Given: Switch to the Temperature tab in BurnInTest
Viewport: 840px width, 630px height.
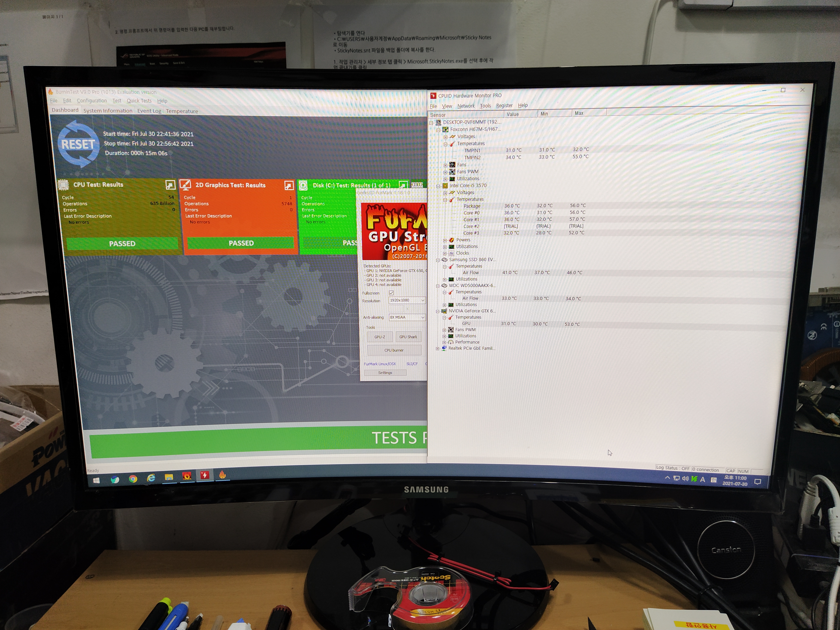Looking at the screenshot, I should pos(182,111).
